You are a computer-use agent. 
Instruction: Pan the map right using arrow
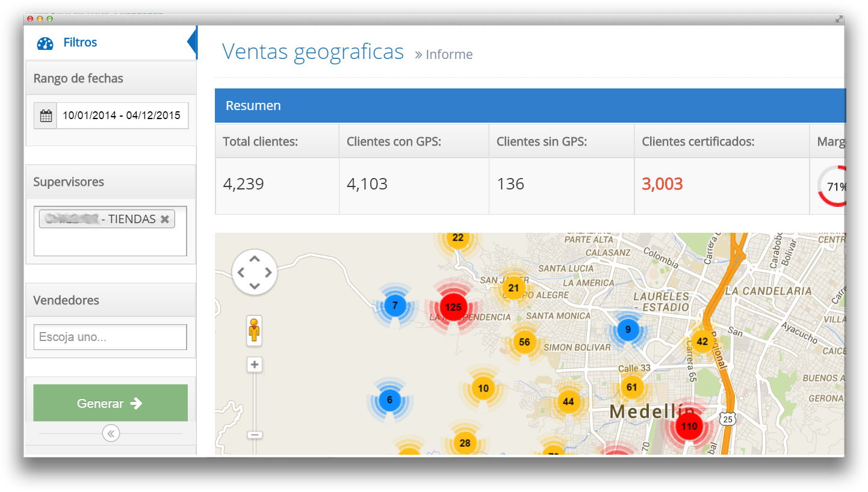pyautogui.click(x=268, y=272)
